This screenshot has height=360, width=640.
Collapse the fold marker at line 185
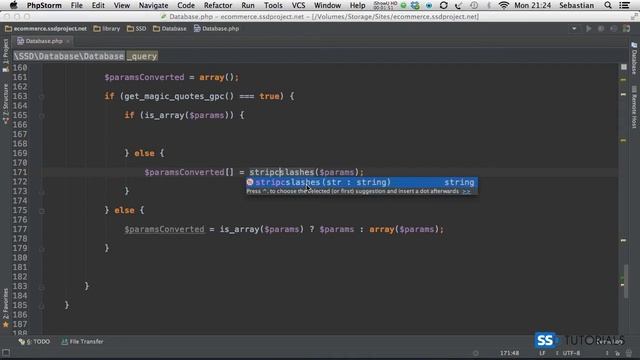[x=42, y=306]
